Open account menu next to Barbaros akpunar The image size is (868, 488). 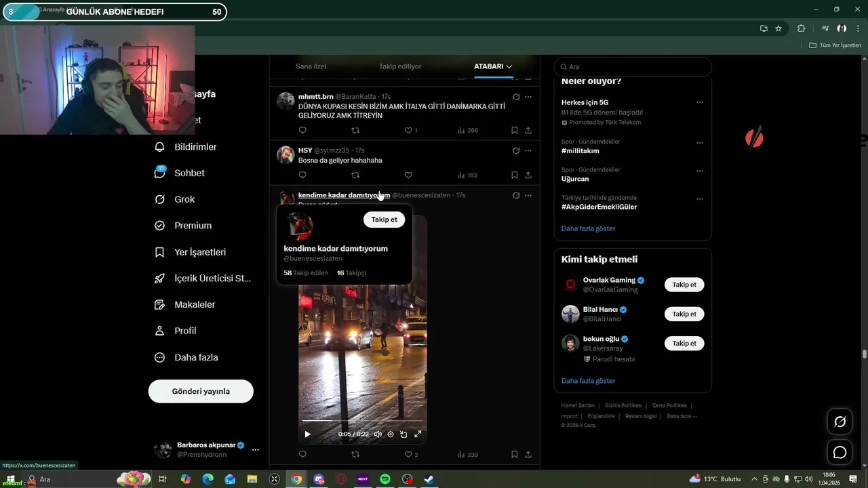[x=256, y=449]
